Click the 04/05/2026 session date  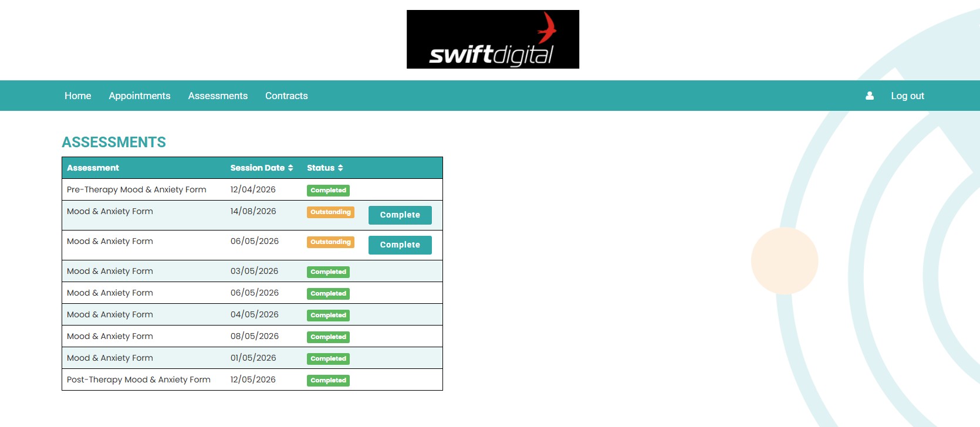tap(255, 314)
